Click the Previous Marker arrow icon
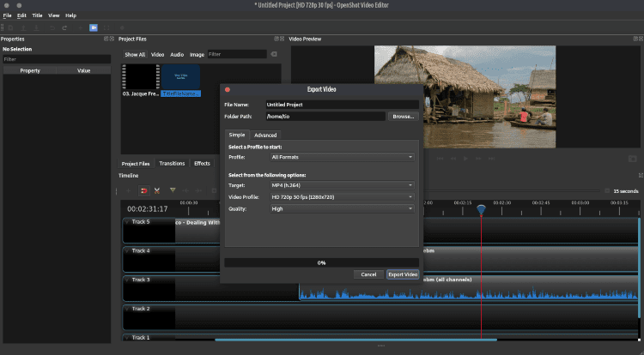This screenshot has height=355, width=644. [185, 190]
